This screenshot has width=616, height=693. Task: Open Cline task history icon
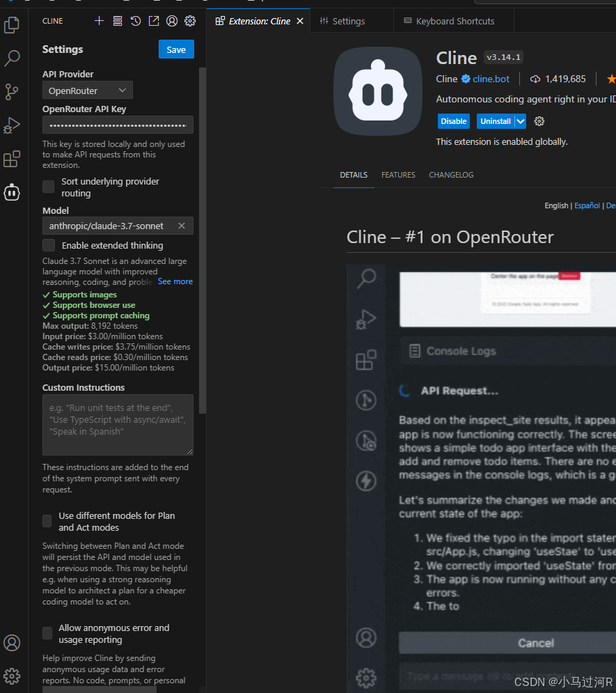coord(136,21)
